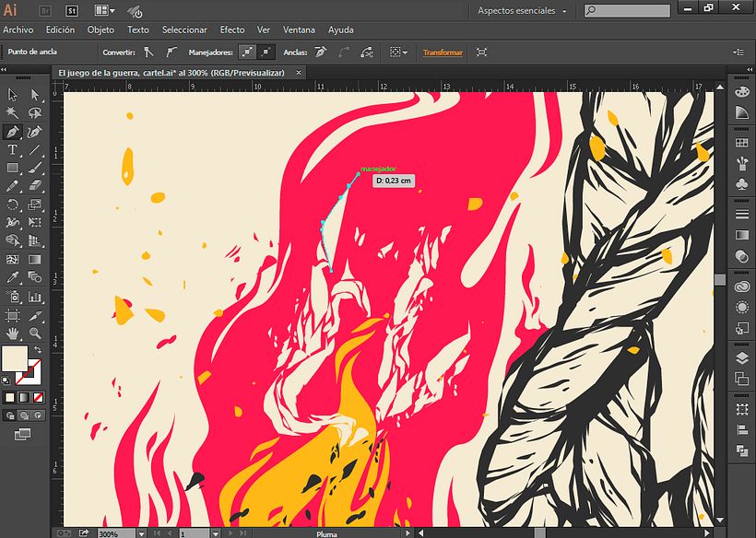Click the Transformar link
This screenshot has width=756, height=538.
pyautogui.click(x=443, y=53)
